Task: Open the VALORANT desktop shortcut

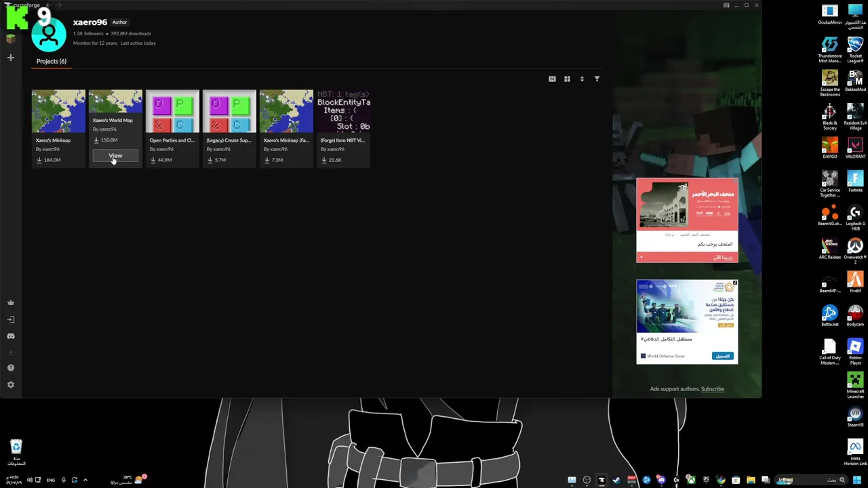Action: click(855, 148)
